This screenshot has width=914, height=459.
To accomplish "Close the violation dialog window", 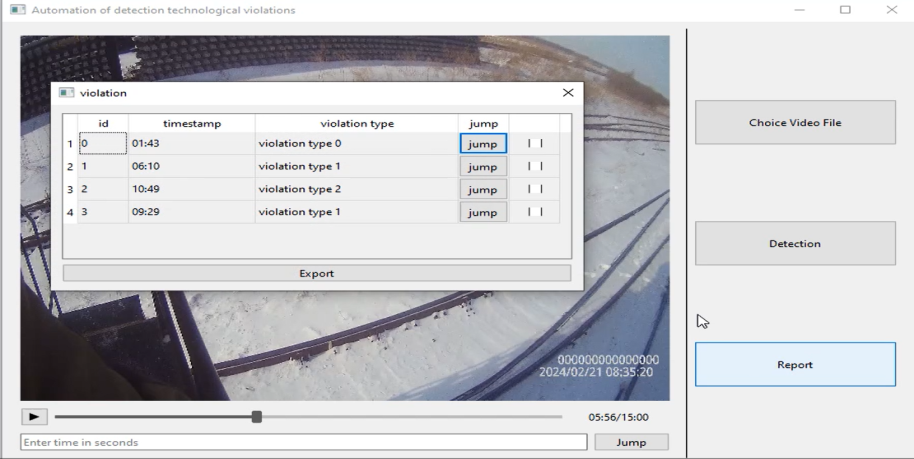I will click(568, 93).
